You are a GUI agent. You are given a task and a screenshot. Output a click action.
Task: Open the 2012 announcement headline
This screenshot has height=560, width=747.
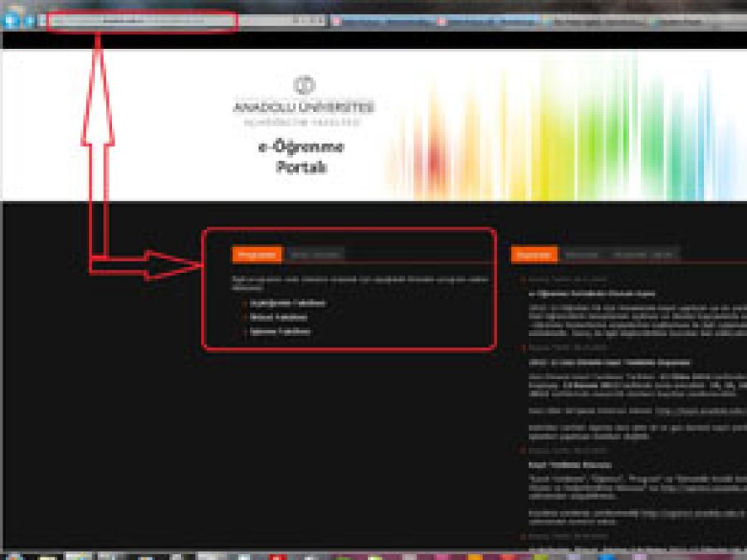pos(610,363)
